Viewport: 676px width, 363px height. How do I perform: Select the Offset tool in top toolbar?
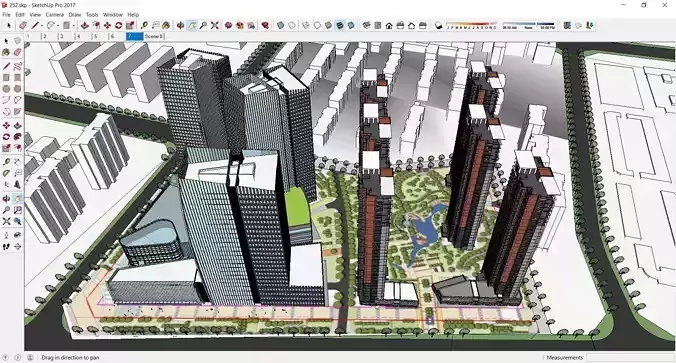96,25
